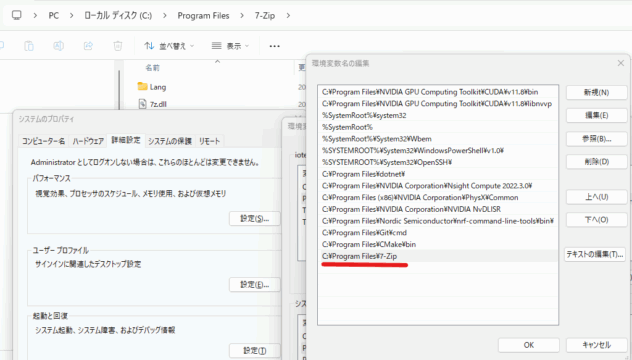This screenshot has height=360, width=632.
Task: Open the 表示 view dropdown
Action: (x=231, y=46)
